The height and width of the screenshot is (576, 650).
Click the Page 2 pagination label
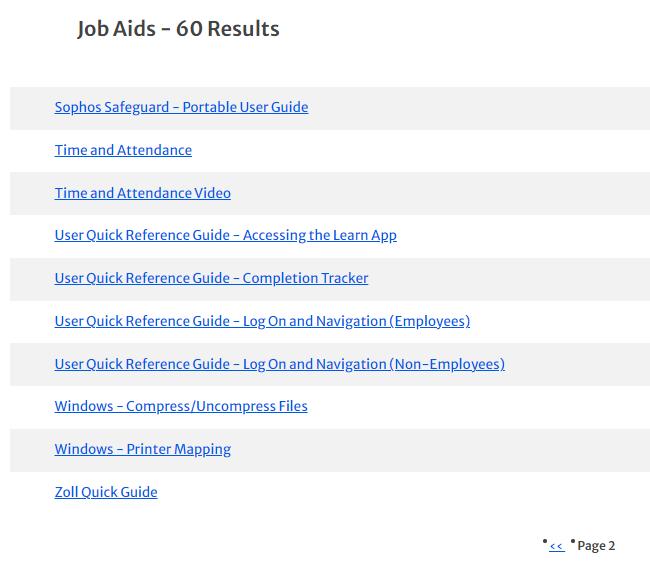[x=596, y=546]
